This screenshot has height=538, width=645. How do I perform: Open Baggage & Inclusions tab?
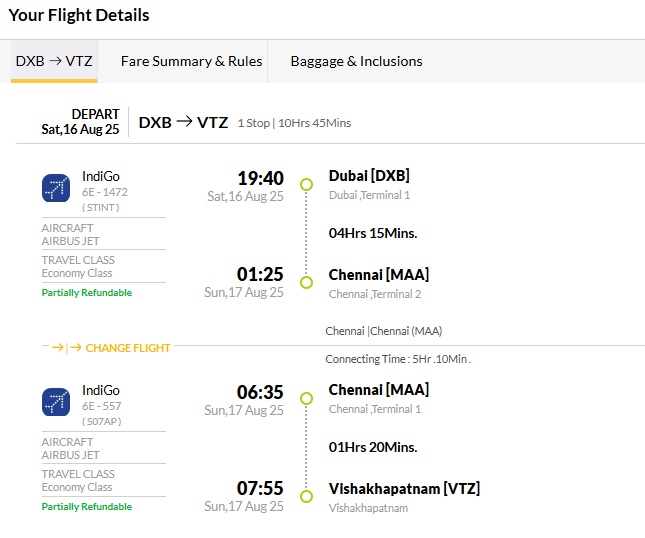pos(356,61)
